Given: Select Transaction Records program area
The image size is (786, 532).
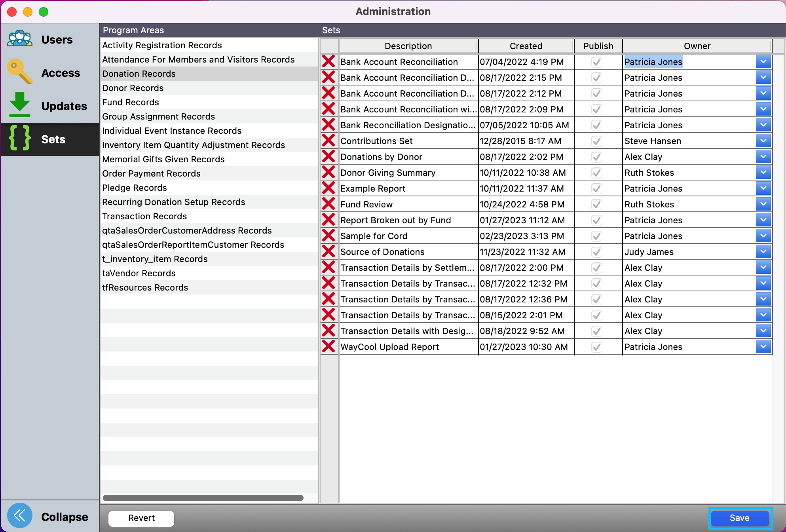Looking at the screenshot, I should pos(144,216).
